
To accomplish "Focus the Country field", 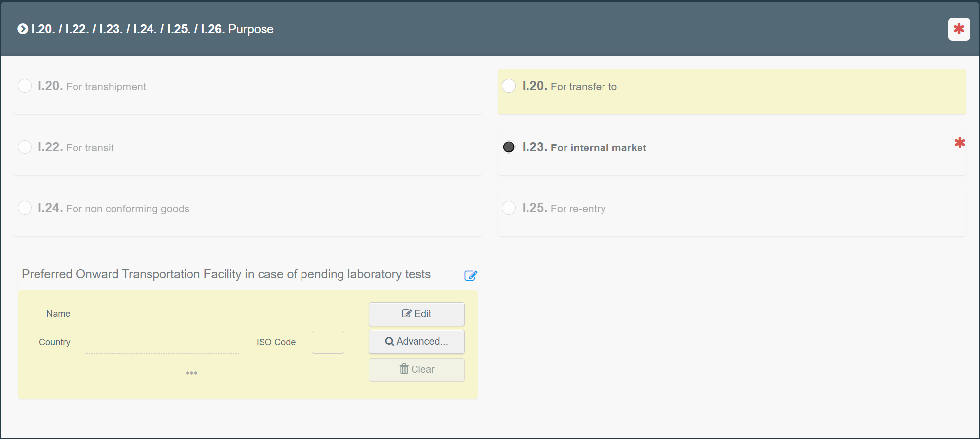I will pos(162,343).
